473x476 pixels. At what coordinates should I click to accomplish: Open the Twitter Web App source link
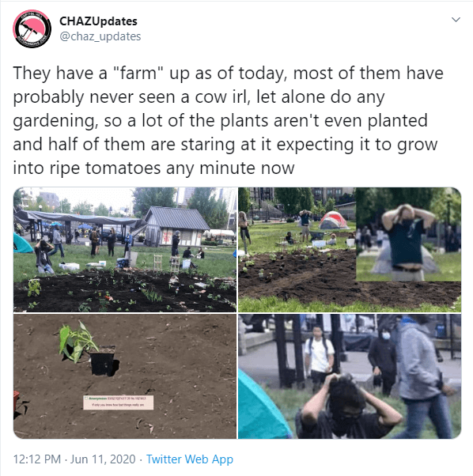click(190, 459)
